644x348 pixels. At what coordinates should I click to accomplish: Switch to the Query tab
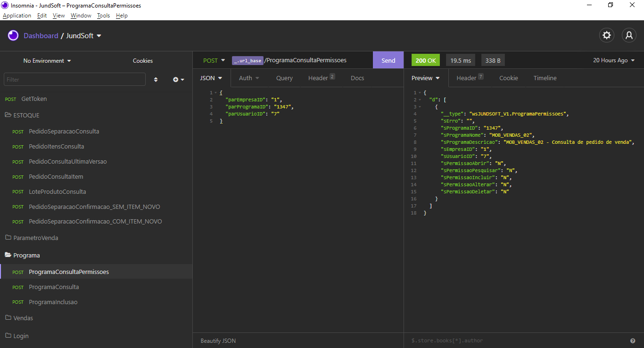click(x=284, y=78)
